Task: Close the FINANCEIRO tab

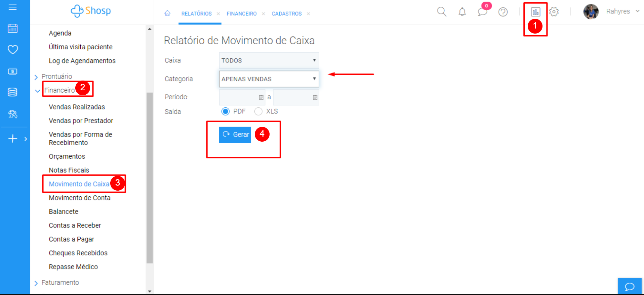Action: coord(264,14)
